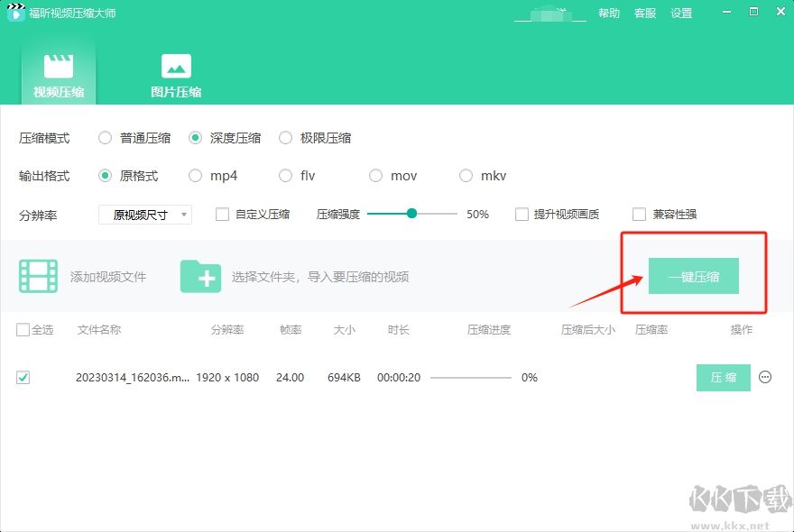794x532 pixels.
Task: Click the 压缩 button for the video row
Action: pos(723,378)
